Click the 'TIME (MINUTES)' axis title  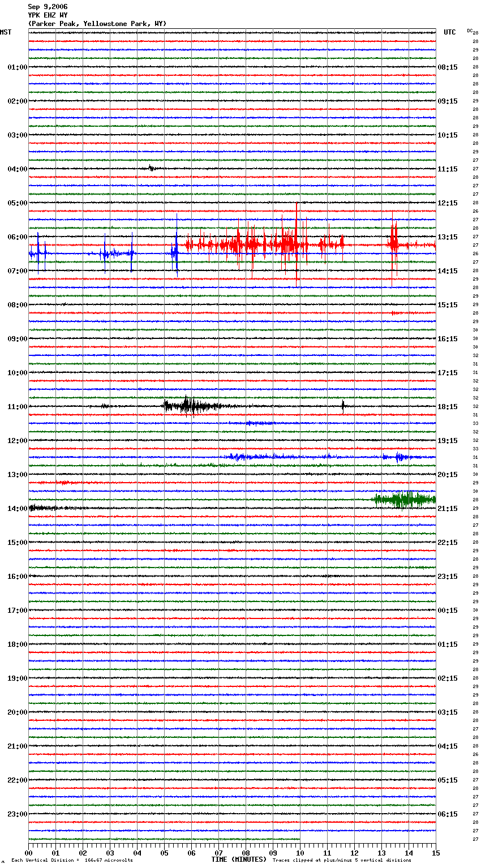click(239, 860)
